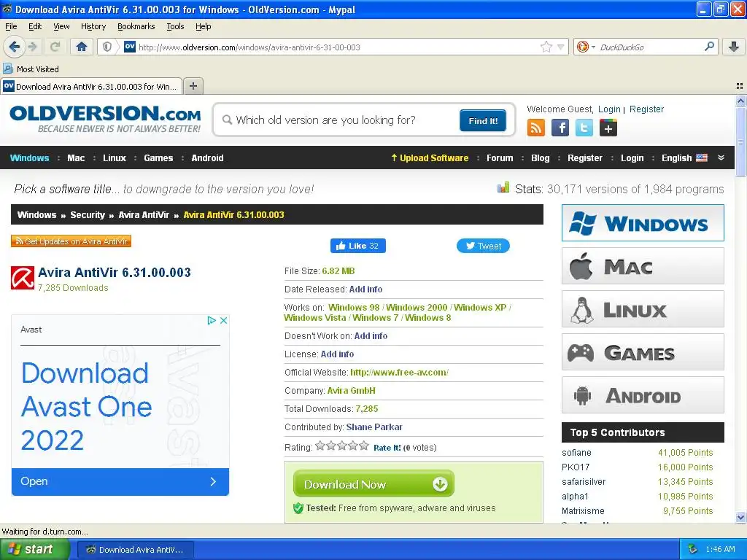
Task: Open the History menu
Action: pos(93,26)
